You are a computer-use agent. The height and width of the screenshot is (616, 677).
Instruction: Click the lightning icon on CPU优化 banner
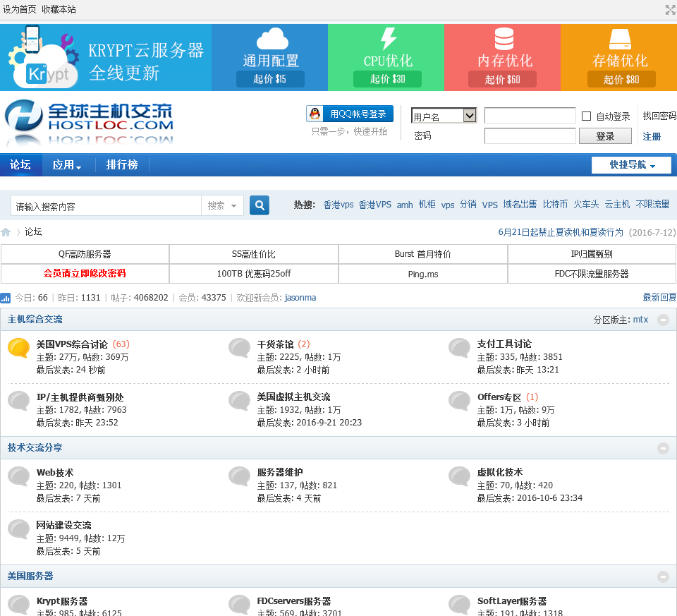click(388, 38)
